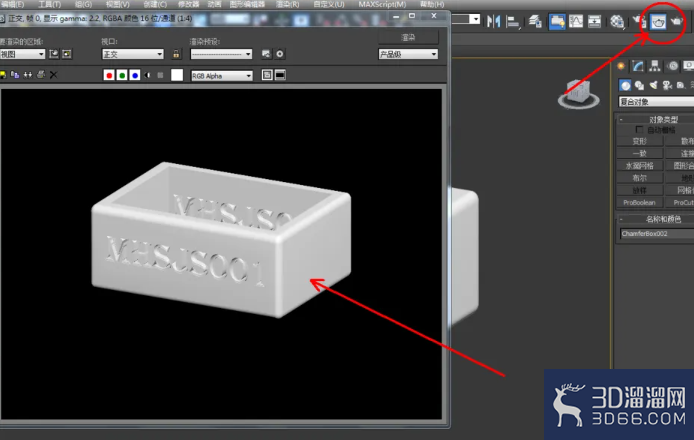Click the white color swatch in render window
The image size is (694, 440).
pos(177,75)
